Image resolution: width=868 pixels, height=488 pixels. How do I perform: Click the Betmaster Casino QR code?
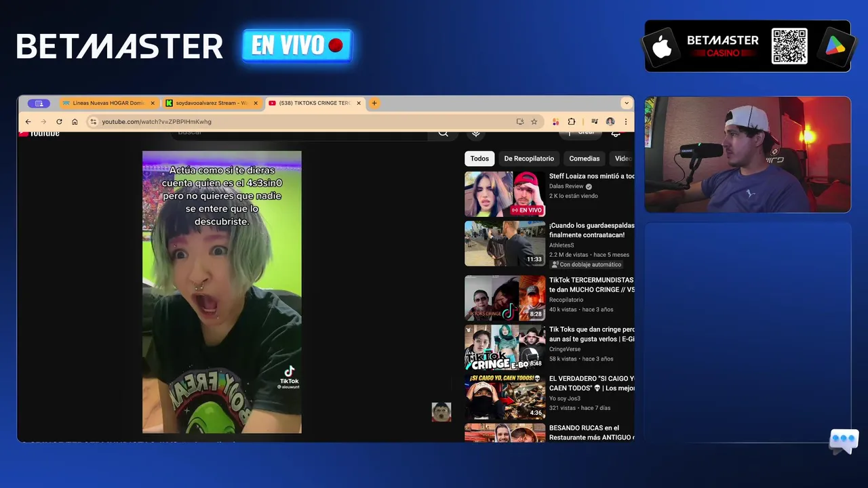click(x=789, y=46)
